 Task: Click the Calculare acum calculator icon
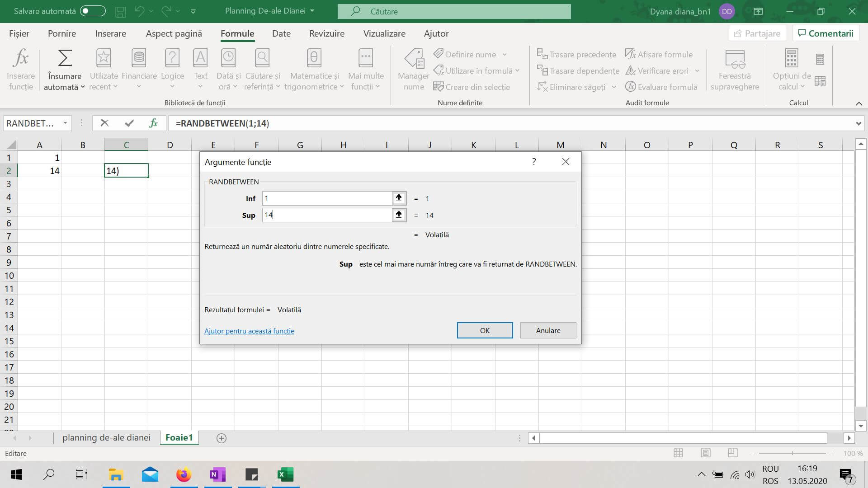tap(820, 59)
